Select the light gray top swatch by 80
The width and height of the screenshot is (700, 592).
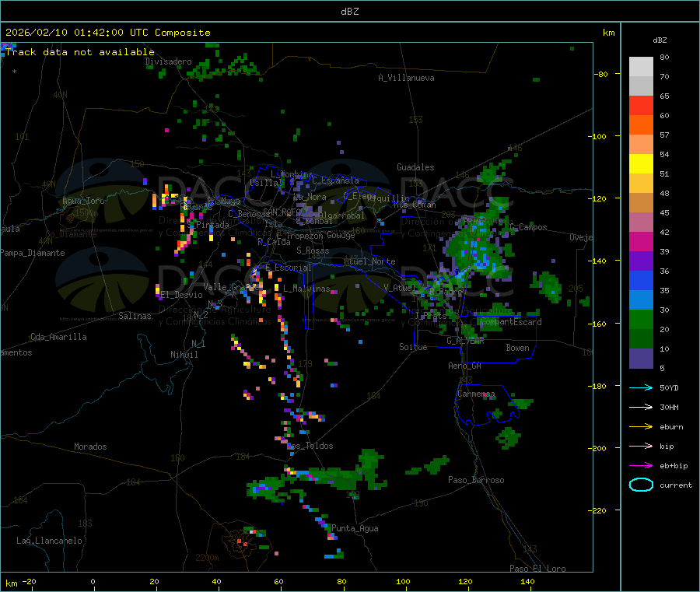pos(641,67)
